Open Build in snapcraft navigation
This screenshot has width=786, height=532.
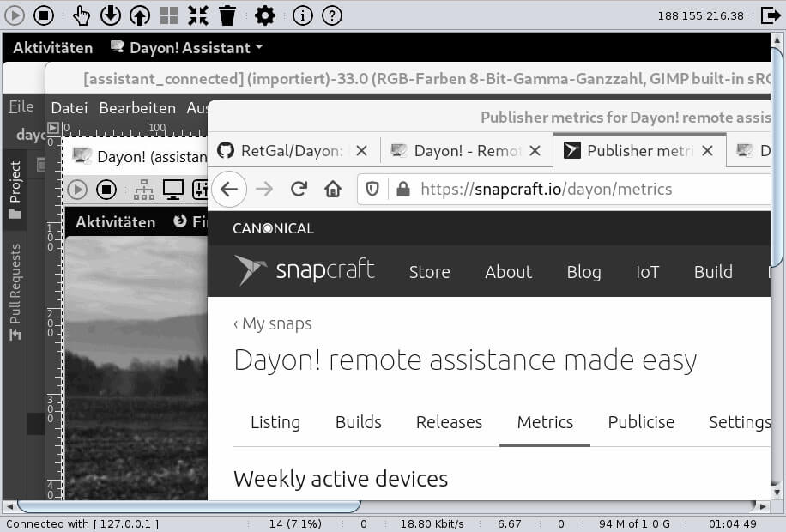(713, 272)
